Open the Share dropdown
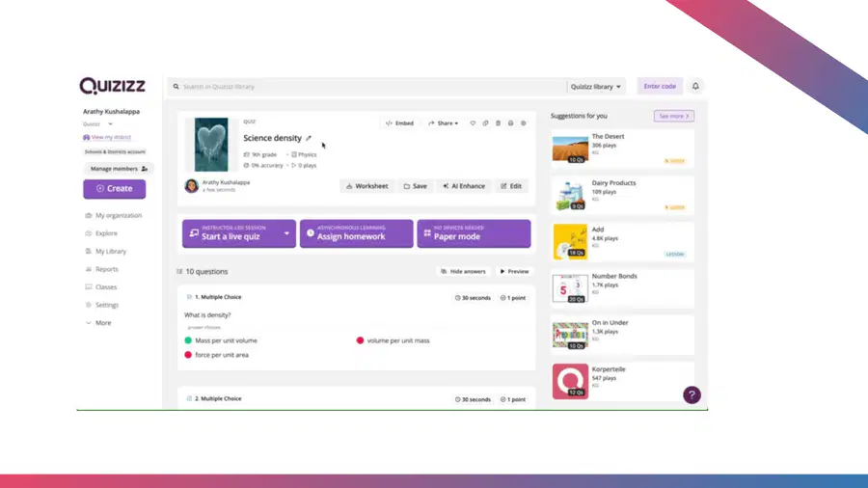This screenshot has width=868, height=488. point(444,123)
